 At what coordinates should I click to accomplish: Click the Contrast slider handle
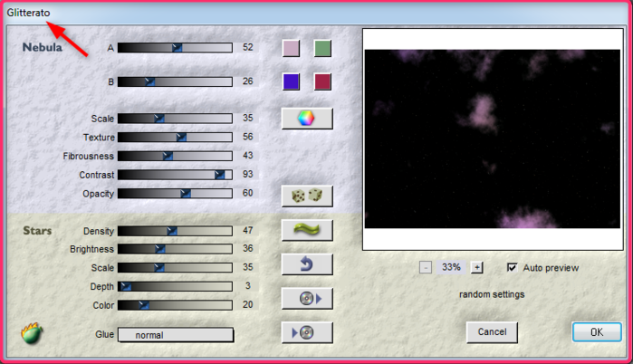pyautogui.click(x=220, y=175)
